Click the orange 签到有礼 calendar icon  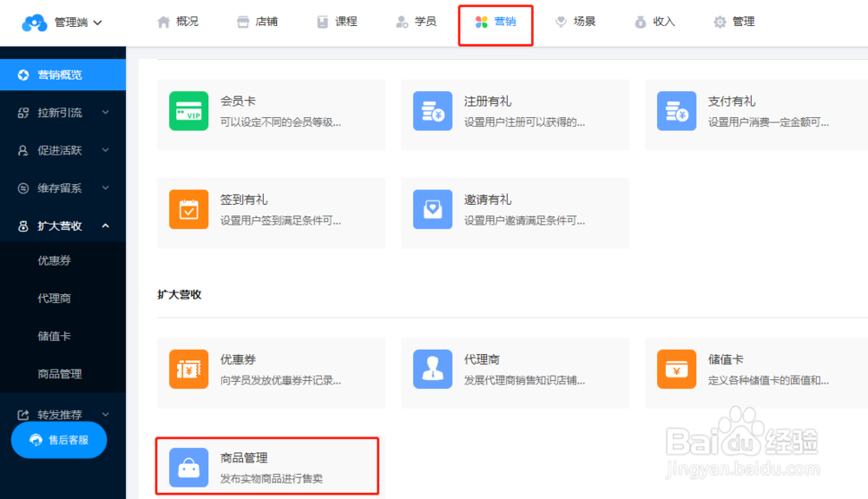pos(188,209)
